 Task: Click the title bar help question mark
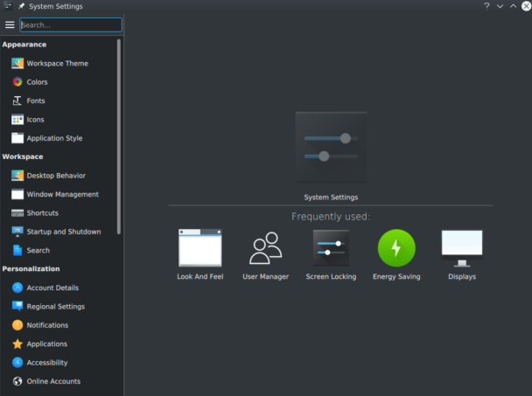click(486, 6)
